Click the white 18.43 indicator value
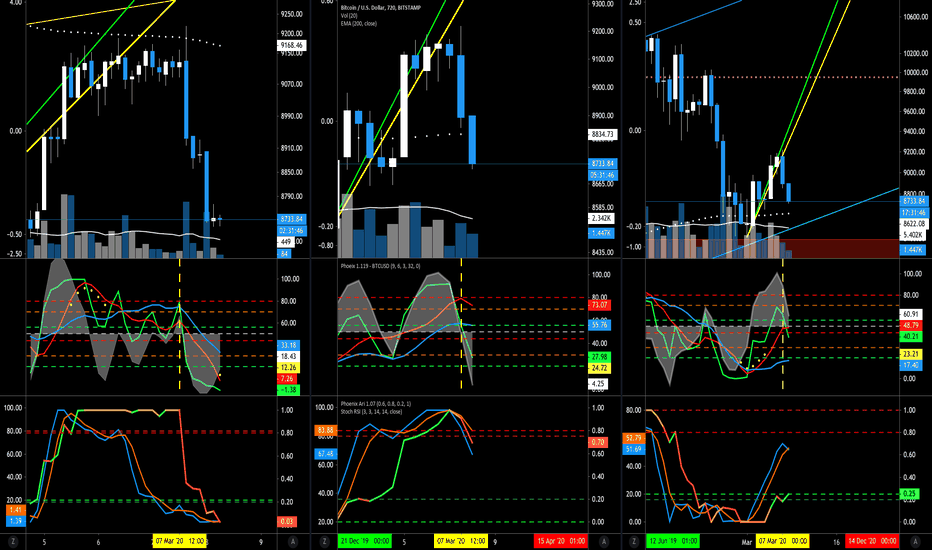This screenshot has height=550, width=932. [x=288, y=356]
